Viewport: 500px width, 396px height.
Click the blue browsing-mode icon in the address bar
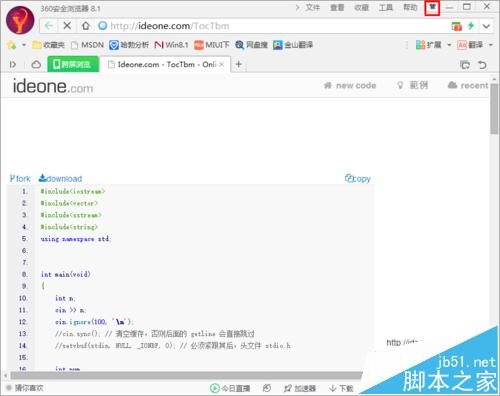point(103,26)
